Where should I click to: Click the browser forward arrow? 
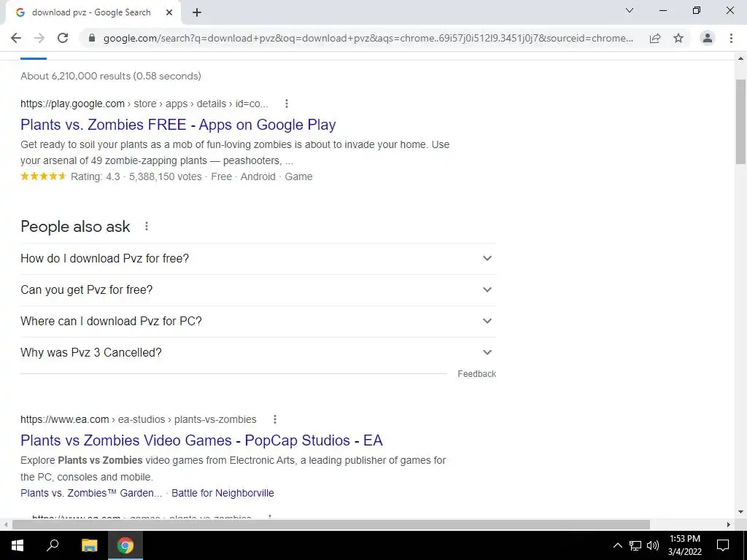(39, 38)
